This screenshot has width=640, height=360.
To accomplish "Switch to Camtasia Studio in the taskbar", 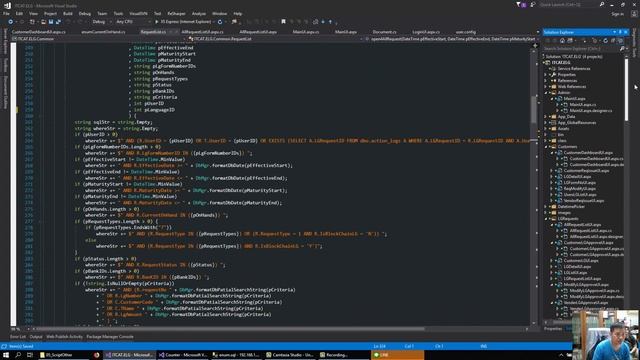I will 290,355.
